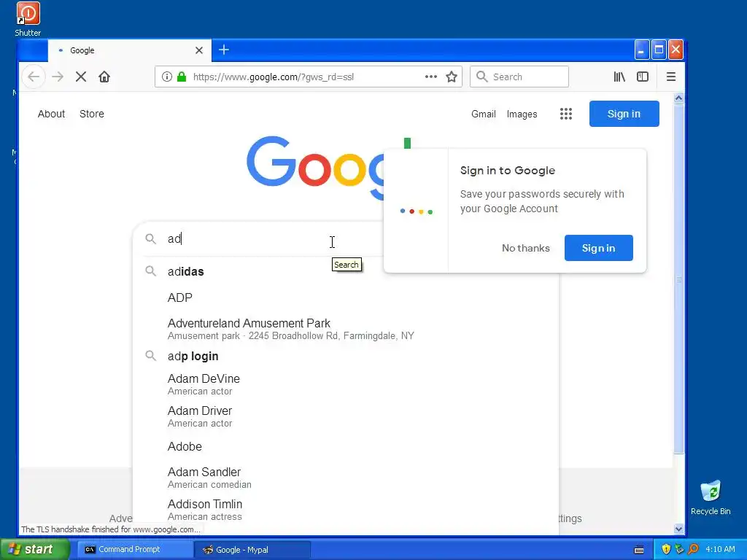Focus the browser toolbar Search box

point(519,77)
